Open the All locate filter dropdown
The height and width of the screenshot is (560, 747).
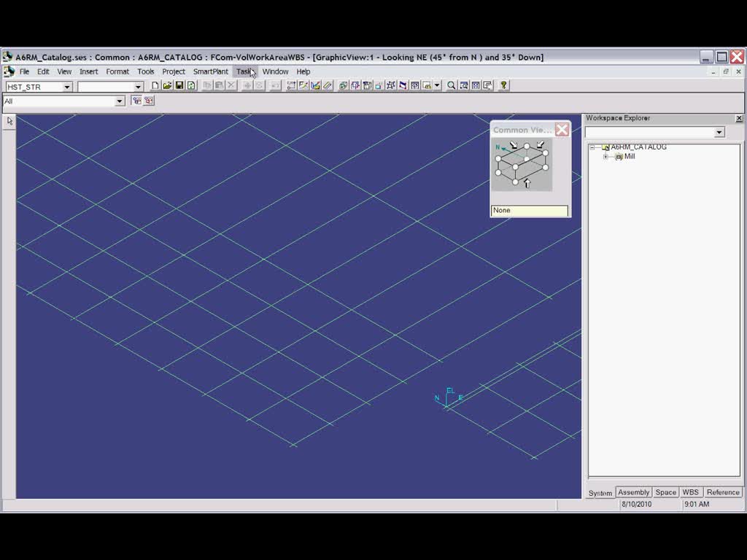119,101
